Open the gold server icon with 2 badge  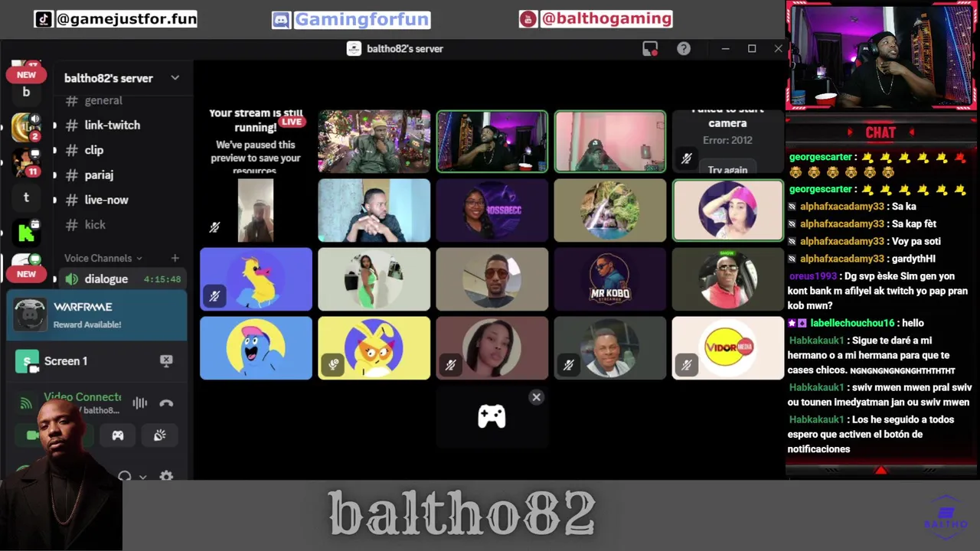point(26,127)
